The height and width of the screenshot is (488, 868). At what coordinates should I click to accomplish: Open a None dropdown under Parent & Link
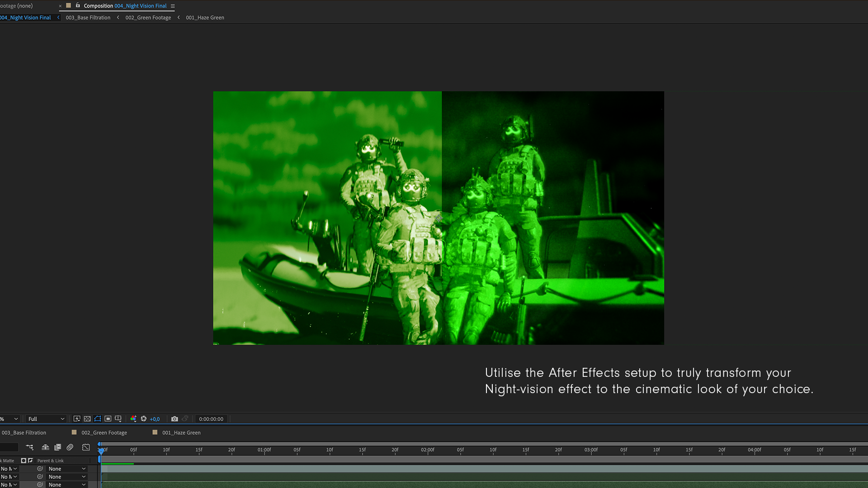pos(67,469)
